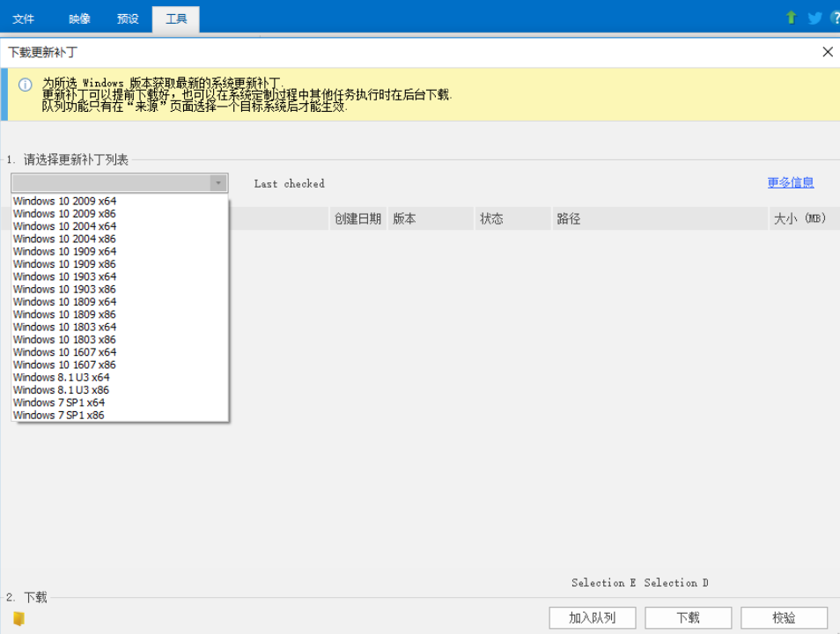Switch to the 预设 tab

pyautogui.click(x=128, y=19)
